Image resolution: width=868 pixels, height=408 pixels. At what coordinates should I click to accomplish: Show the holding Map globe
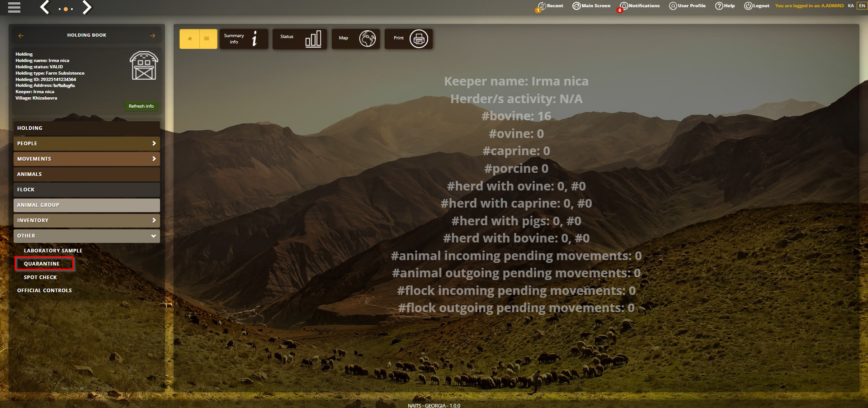coord(356,39)
